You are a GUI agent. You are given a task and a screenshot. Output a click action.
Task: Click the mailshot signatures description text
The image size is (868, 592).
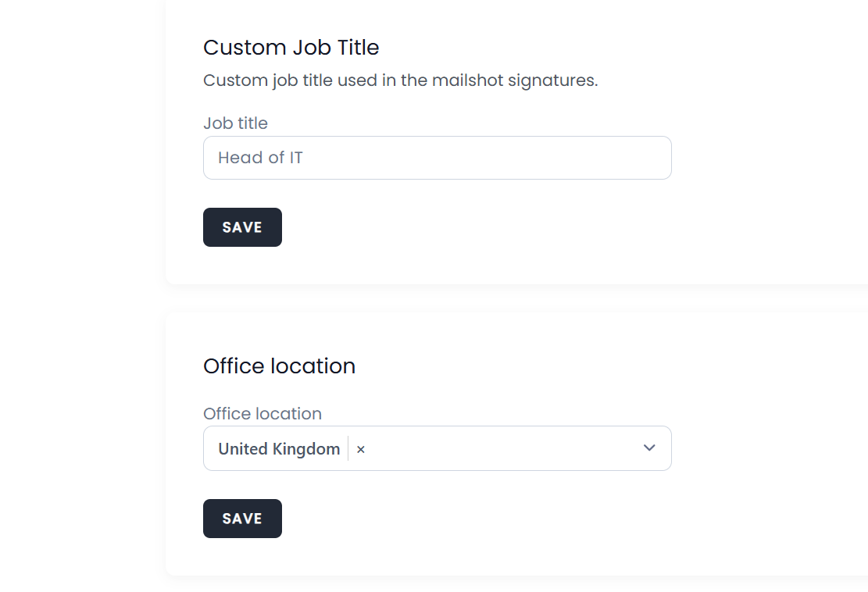click(x=400, y=80)
